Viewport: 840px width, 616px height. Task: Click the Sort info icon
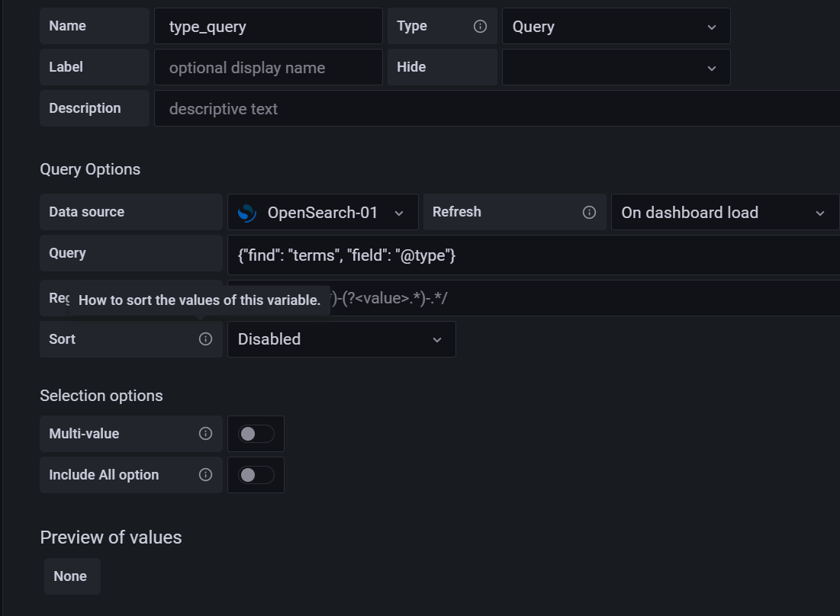(205, 338)
